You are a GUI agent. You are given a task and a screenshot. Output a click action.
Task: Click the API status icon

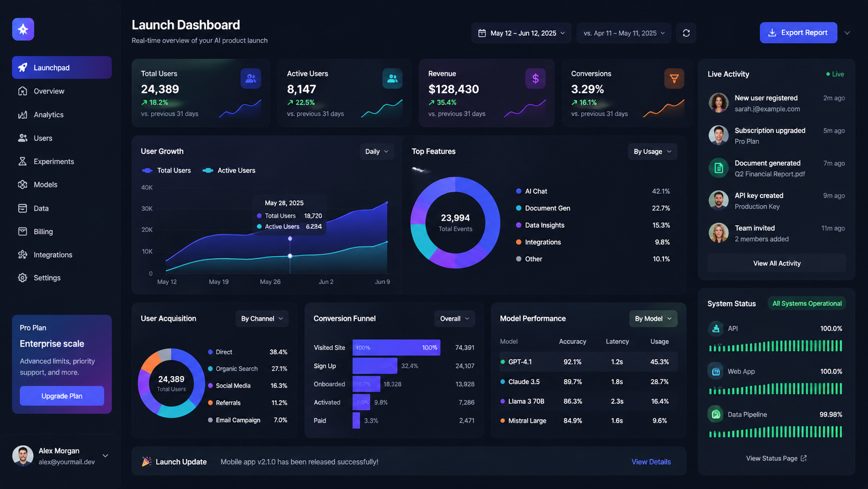[716, 328]
